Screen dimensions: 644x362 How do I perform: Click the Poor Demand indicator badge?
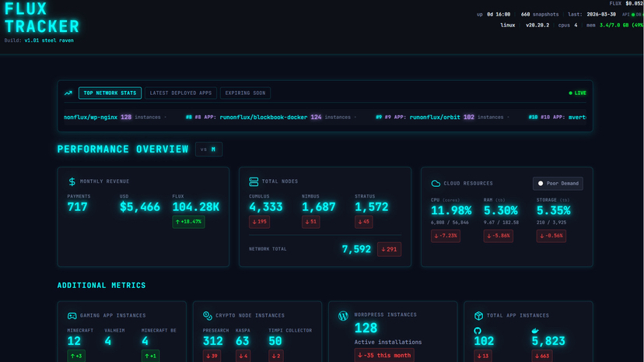(x=558, y=184)
